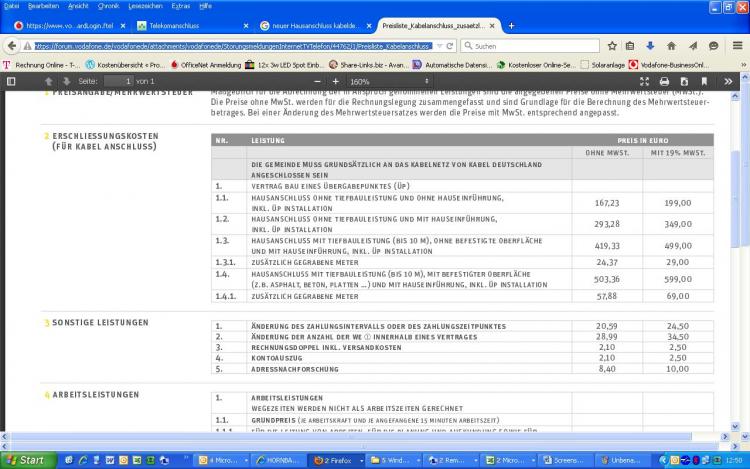The height and width of the screenshot is (469, 750).
Task: Open the PDF viewer tools overflow menu
Action: coord(729,80)
